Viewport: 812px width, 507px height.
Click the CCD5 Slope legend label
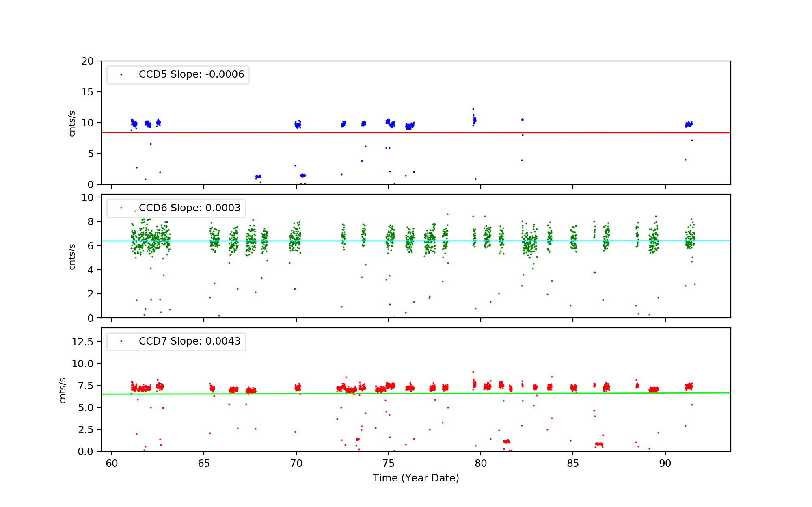191,74
